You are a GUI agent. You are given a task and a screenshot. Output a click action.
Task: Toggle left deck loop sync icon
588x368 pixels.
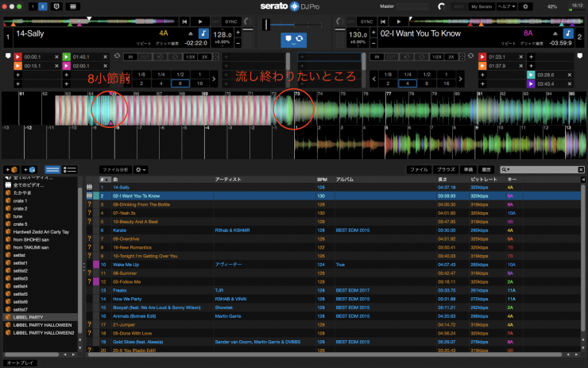pyautogui.click(x=117, y=56)
